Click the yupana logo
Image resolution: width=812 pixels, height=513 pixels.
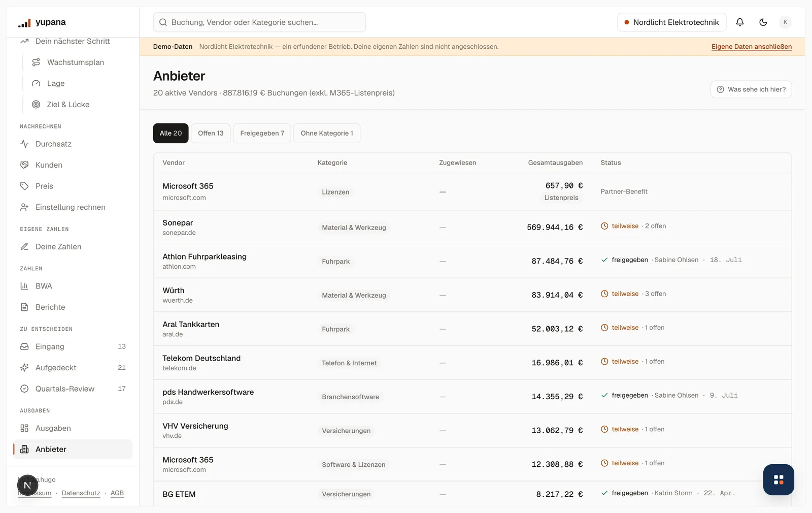[x=42, y=22]
